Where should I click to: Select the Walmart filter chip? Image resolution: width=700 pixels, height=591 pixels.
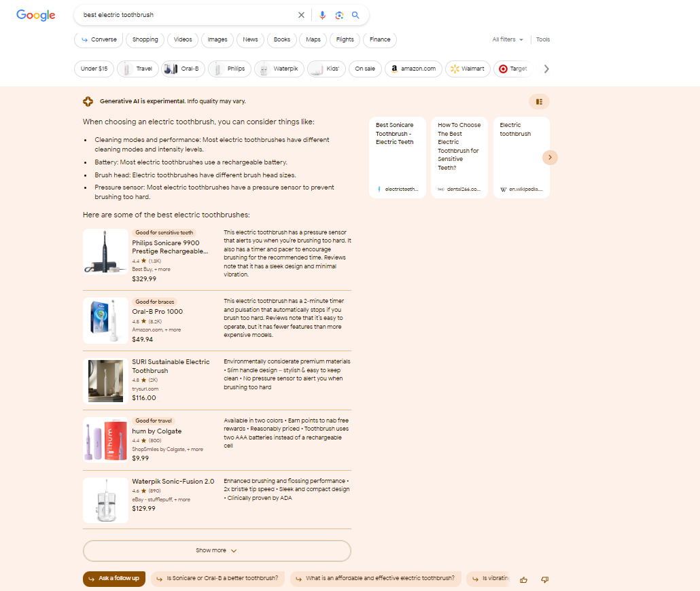pos(468,69)
